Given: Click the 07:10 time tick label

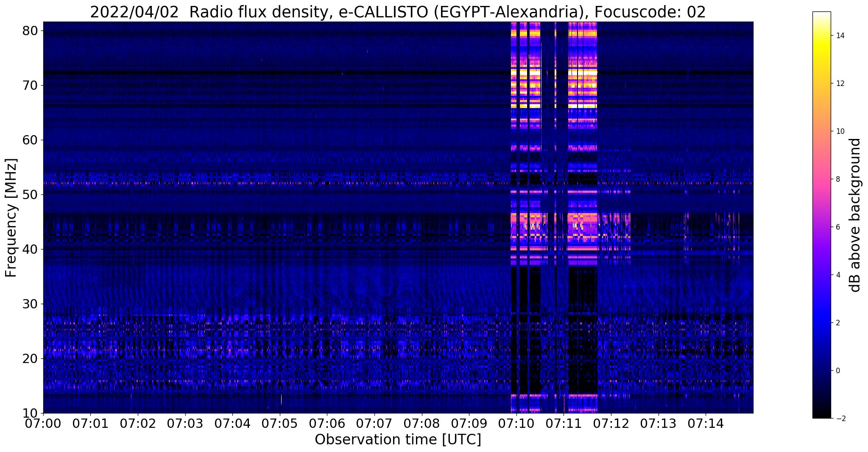Looking at the screenshot, I should pyautogui.click(x=516, y=423).
